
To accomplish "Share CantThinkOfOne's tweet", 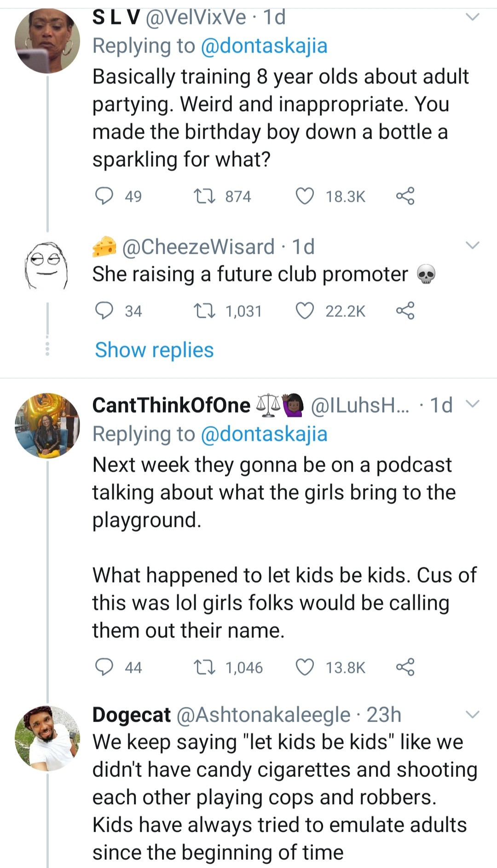I will pyautogui.click(x=405, y=667).
